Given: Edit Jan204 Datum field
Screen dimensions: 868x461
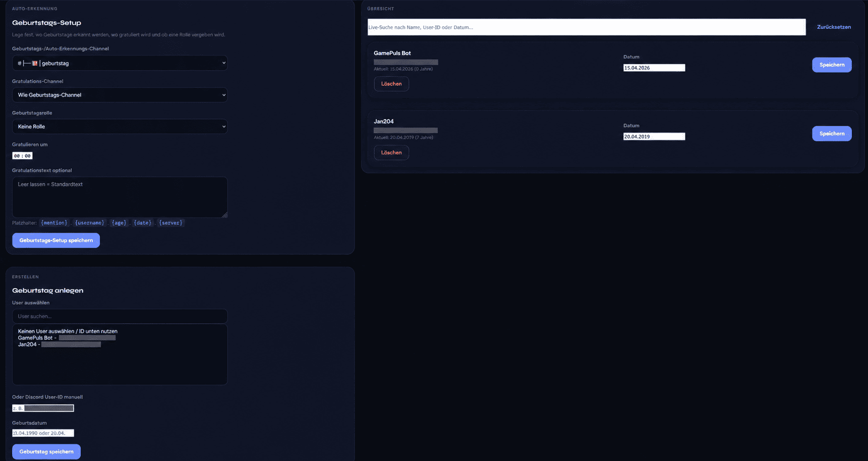Looking at the screenshot, I should tap(654, 137).
